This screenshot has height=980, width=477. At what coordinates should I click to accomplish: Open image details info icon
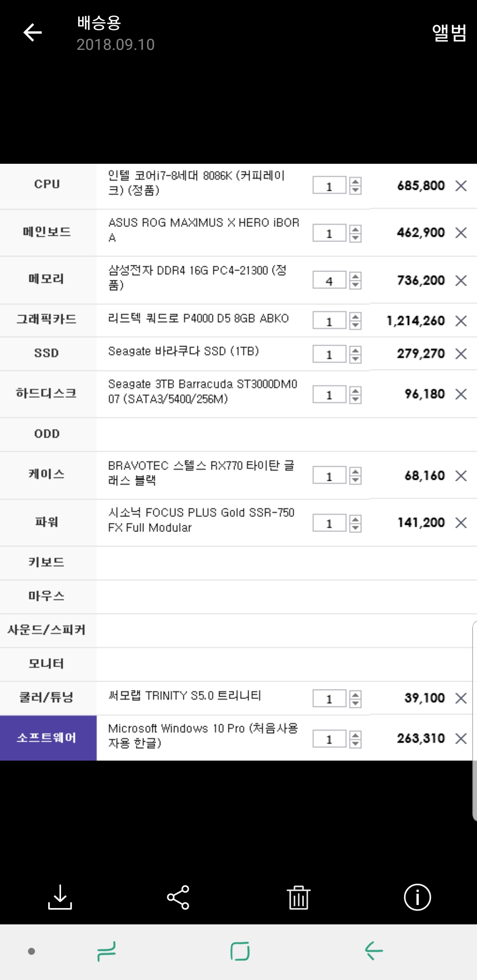point(417,897)
